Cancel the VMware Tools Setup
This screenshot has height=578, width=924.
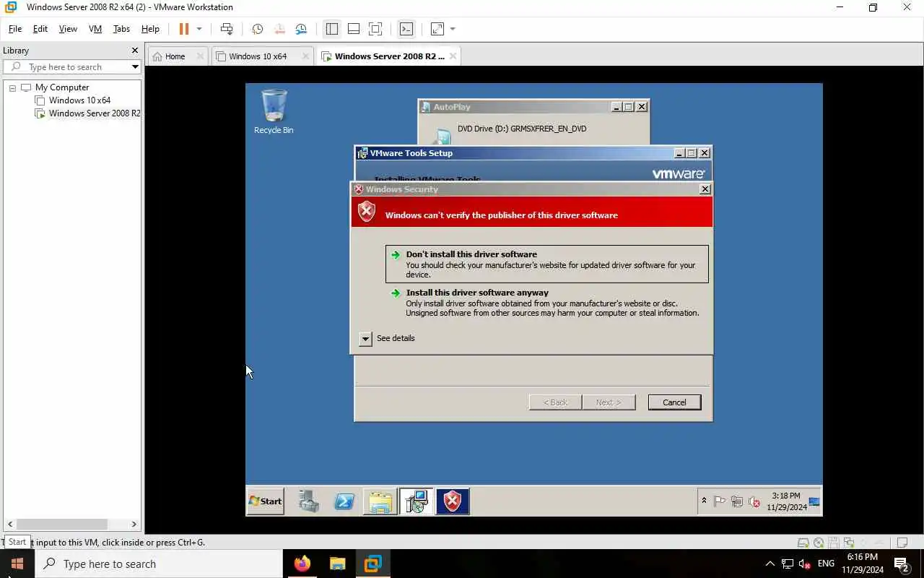(x=674, y=402)
